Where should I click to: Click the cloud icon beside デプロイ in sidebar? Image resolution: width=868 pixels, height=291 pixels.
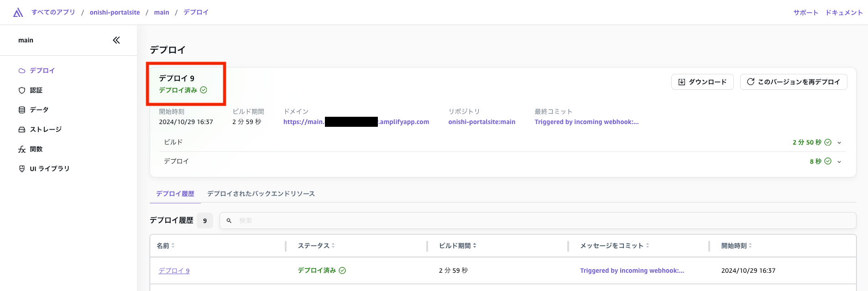pos(21,71)
